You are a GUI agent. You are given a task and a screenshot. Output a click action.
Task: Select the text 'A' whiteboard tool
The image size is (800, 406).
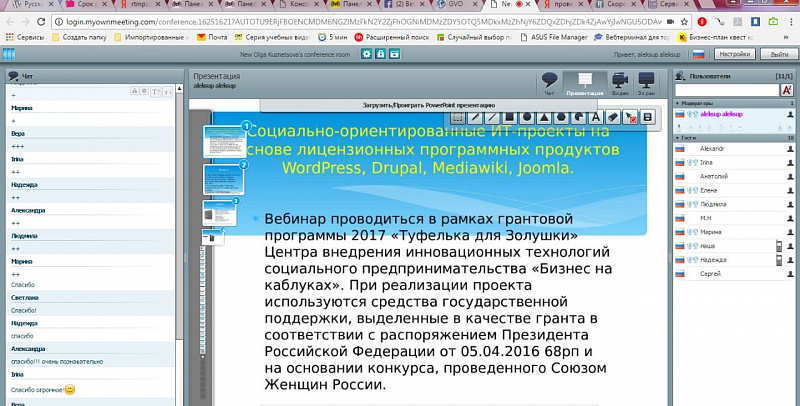pos(595,117)
